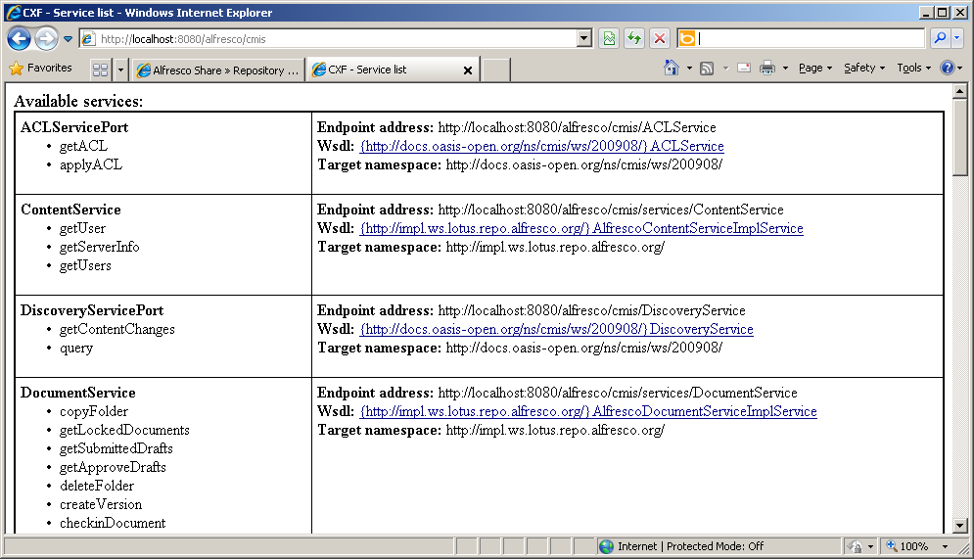Click the copyFolder operation text
974x560 pixels.
point(94,411)
